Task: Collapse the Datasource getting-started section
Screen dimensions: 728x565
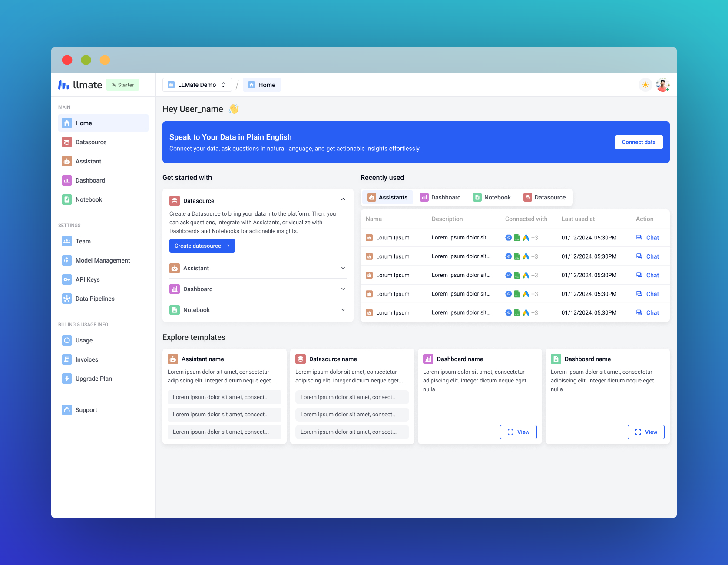Action: 343,199
